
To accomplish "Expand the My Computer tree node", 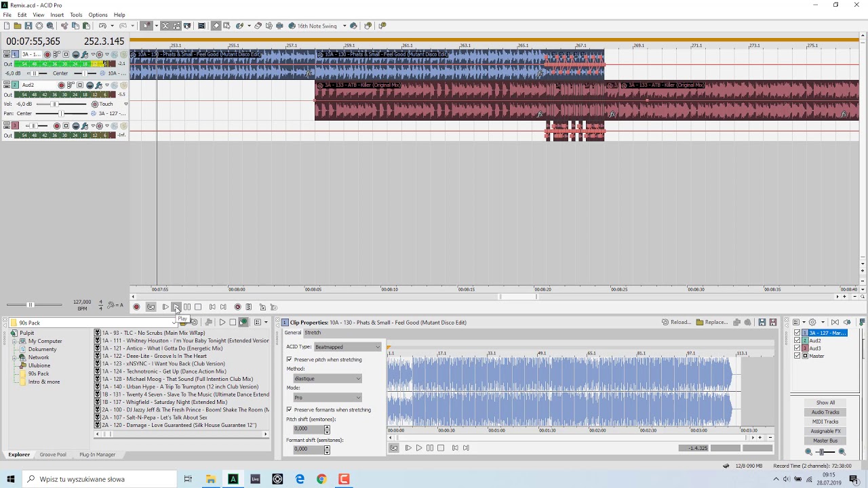I will 14,342.
